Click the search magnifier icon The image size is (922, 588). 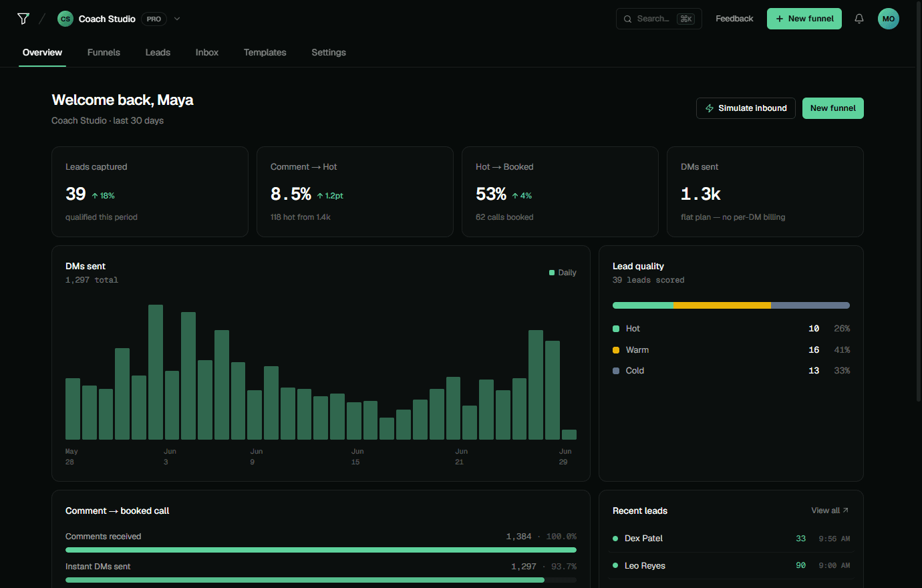627,19
